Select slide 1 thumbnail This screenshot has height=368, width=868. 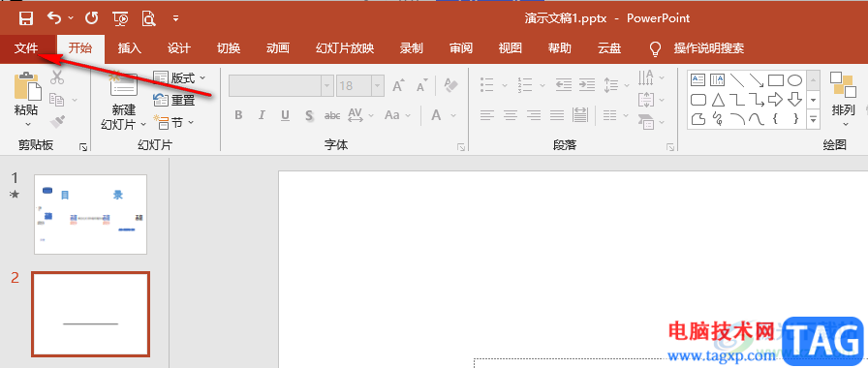(x=91, y=214)
